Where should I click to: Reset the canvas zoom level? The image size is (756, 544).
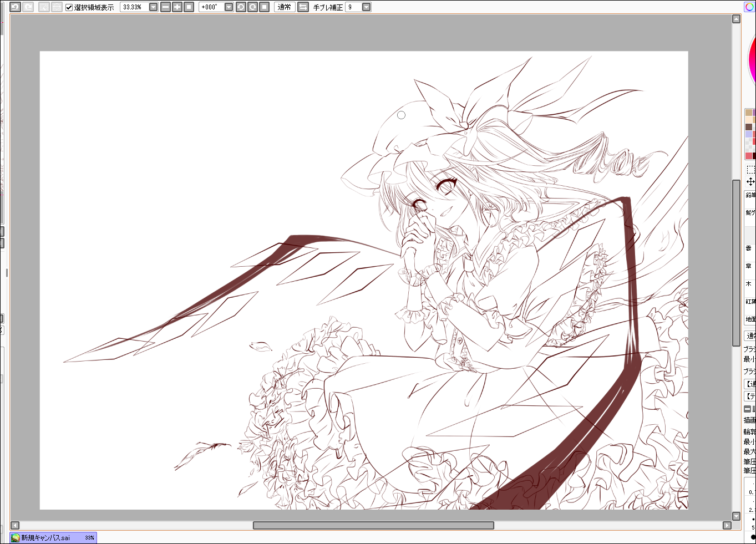pos(189,7)
